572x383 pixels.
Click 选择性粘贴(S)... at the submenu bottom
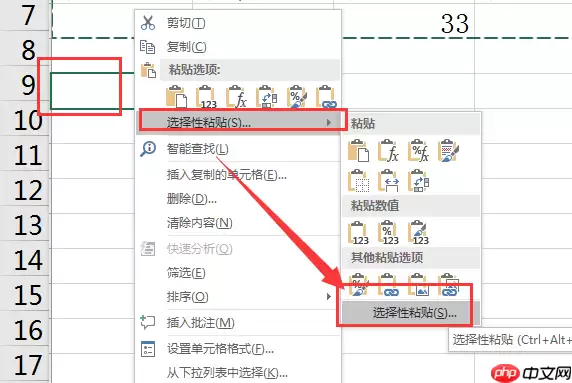tap(411, 313)
